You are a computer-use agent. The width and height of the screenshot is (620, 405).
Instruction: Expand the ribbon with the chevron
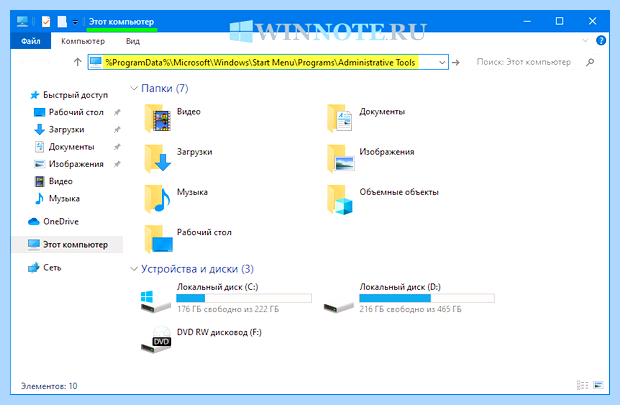[x=585, y=40]
